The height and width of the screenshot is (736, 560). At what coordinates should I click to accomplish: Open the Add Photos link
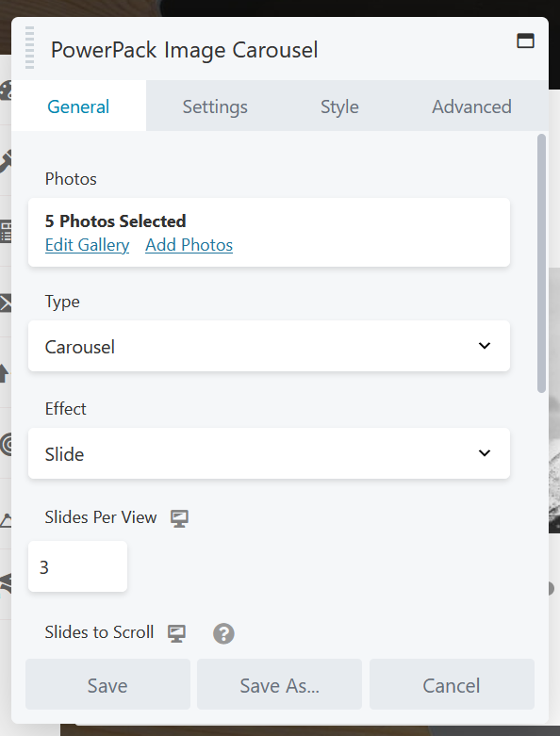coord(189,245)
